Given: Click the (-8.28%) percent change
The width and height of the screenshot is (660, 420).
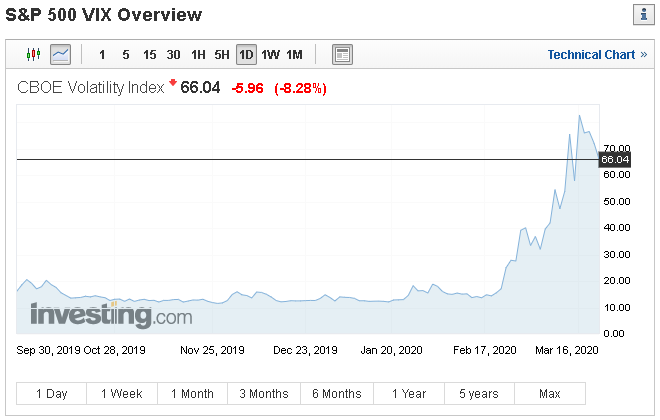Looking at the screenshot, I should tap(300, 88).
